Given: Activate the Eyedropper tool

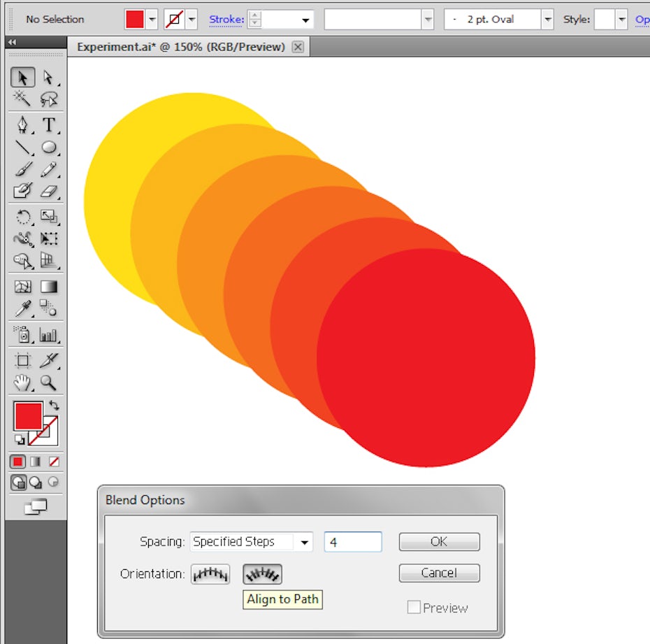Looking at the screenshot, I should [23, 308].
